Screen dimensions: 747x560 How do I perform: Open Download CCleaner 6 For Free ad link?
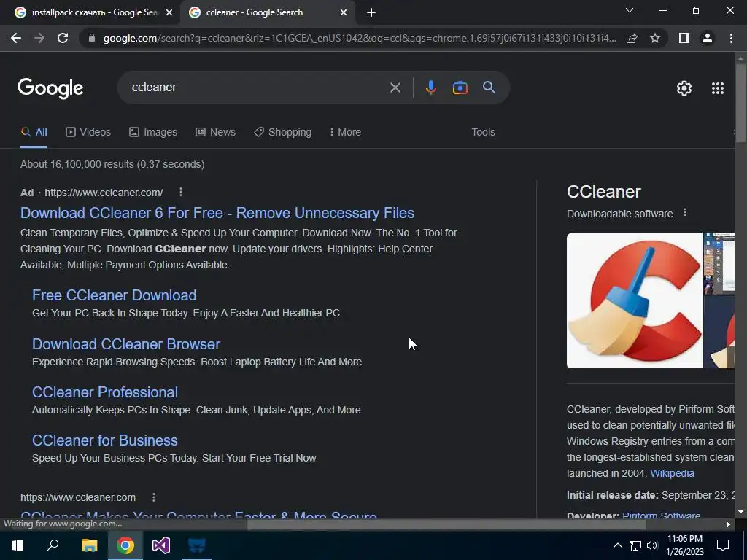click(217, 213)
